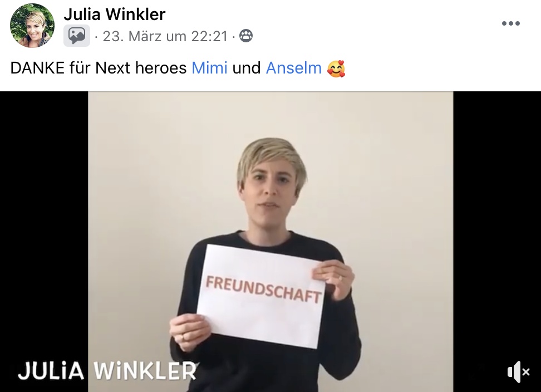Open the timestamp 23. März um 22:21
This screenshot has width=541, height=392.
coord(165,36)
